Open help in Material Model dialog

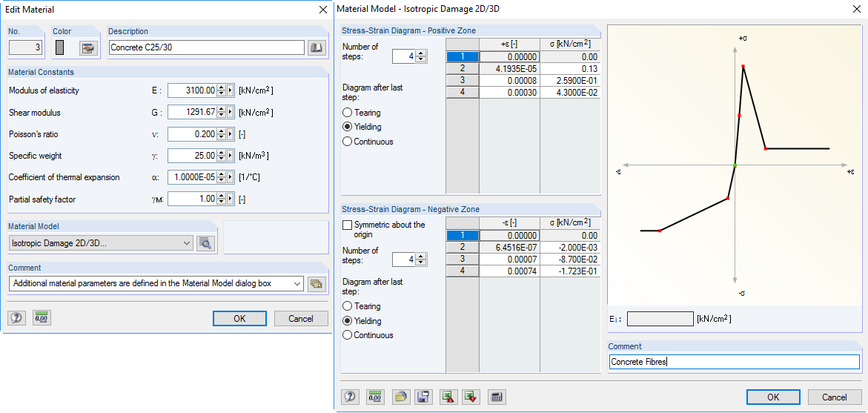[x=350, y=397]
